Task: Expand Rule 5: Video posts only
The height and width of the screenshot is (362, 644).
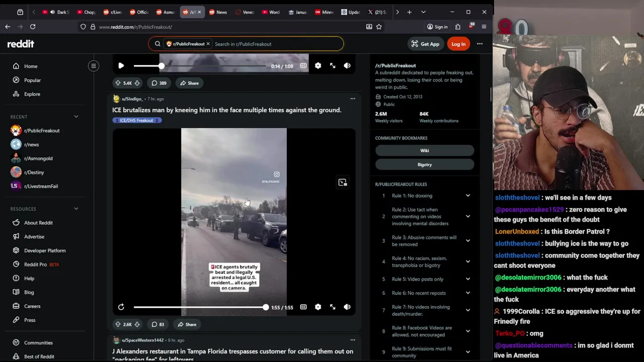Action: point(468,279)
